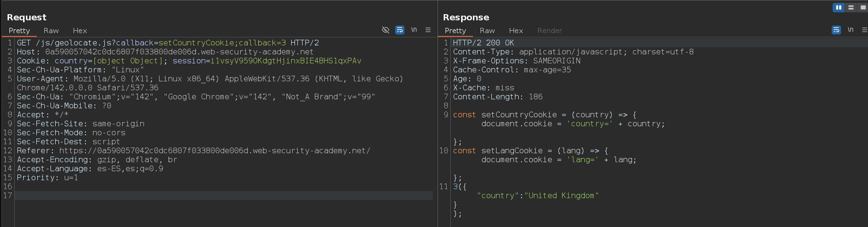Click the \n icon in the Response panel

pyautogui.click(x=851, y=30)
